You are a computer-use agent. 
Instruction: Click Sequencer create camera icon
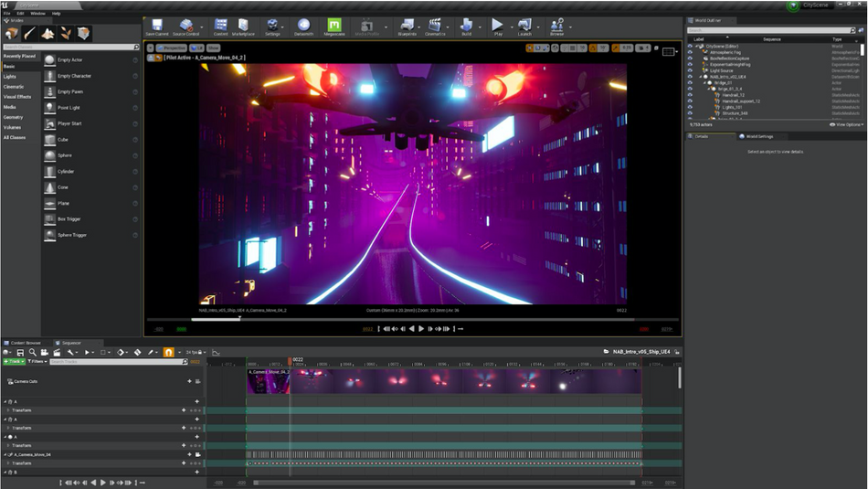click(x=44, y=352)
